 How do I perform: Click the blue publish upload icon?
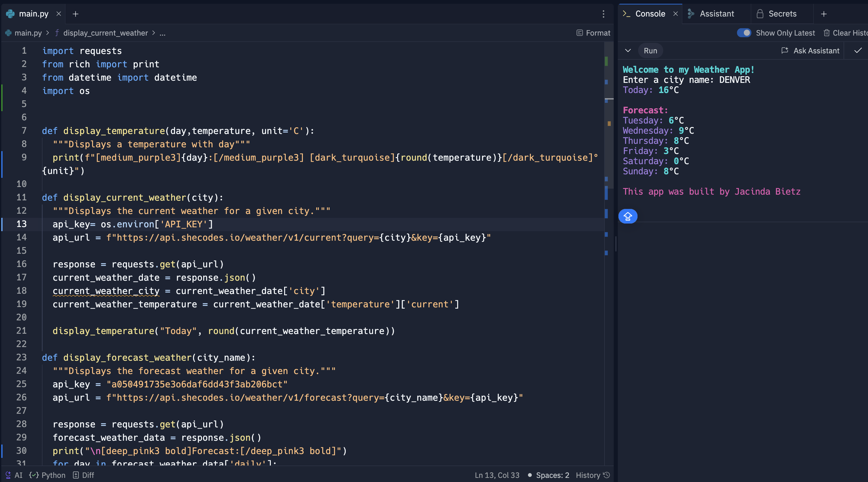(627, 217)
